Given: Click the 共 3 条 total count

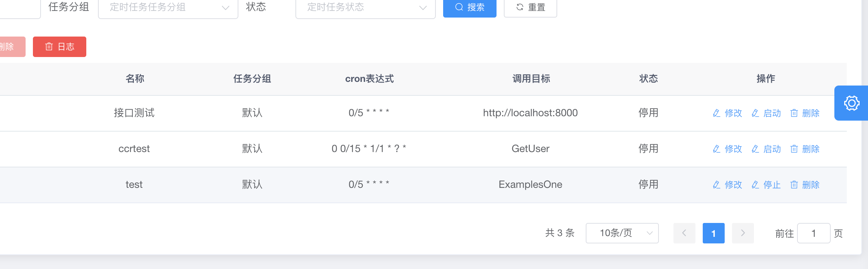Looking at the screenshot, I should tap(560, 233).
